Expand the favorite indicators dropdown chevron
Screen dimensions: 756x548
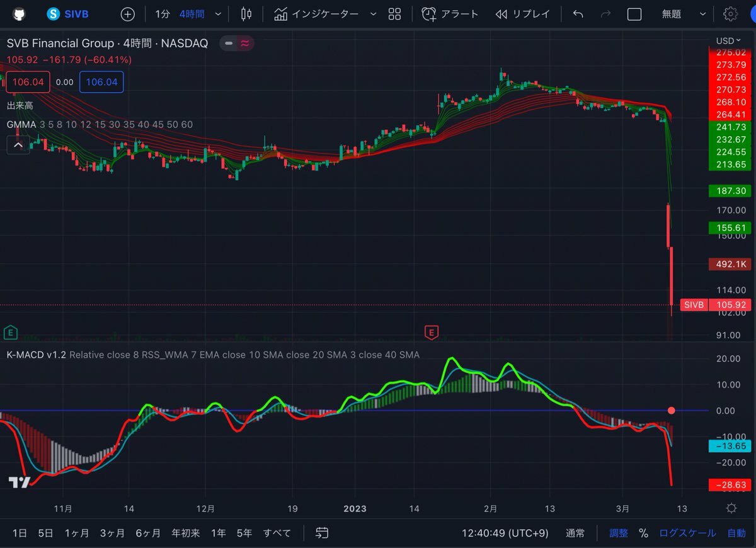(373, 14)
